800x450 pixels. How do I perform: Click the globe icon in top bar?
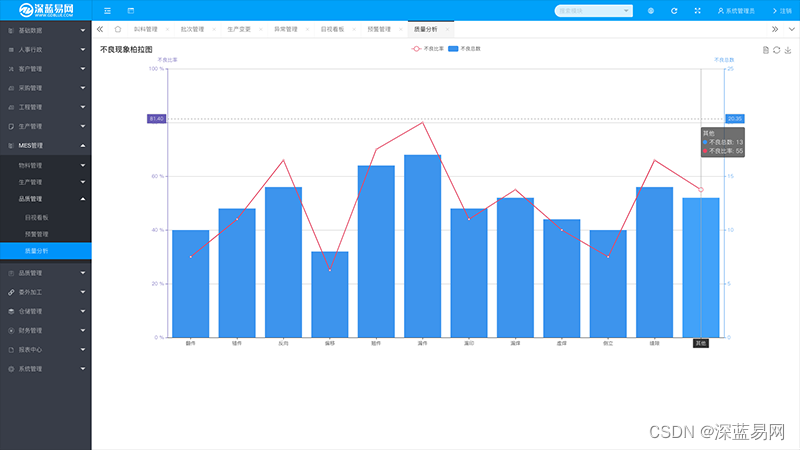(651, 11)
